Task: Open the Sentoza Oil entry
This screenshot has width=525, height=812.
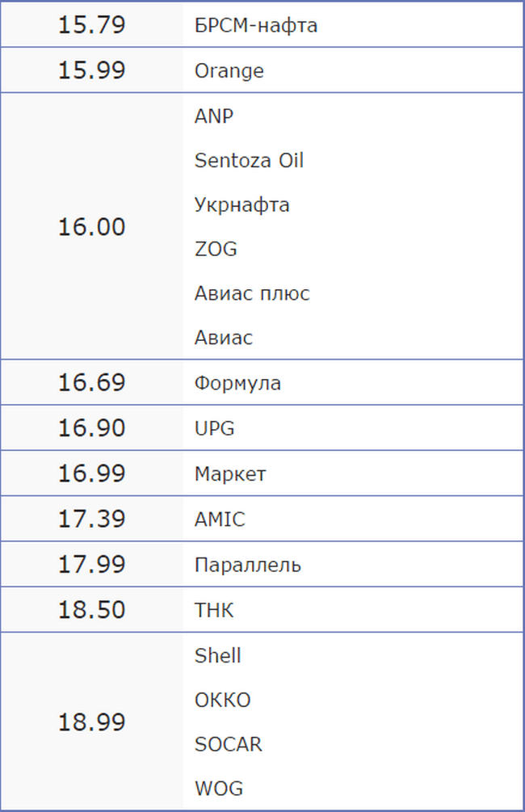Action: (249, 161)
